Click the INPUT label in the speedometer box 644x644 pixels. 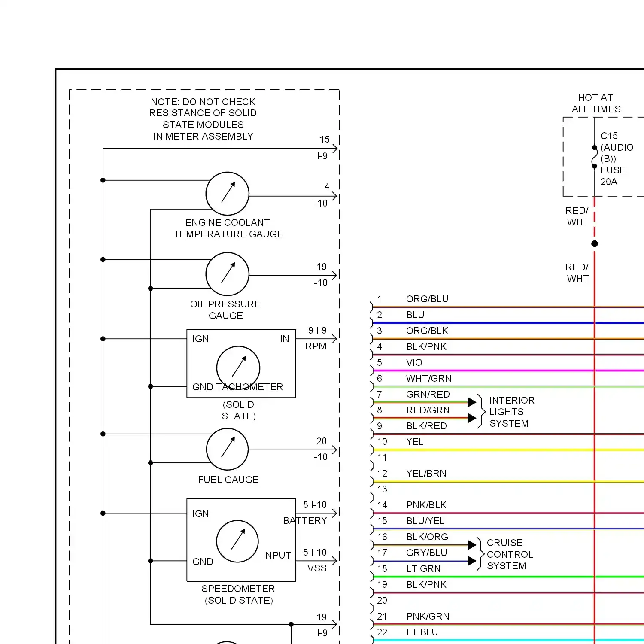click(x=277, y=555)
